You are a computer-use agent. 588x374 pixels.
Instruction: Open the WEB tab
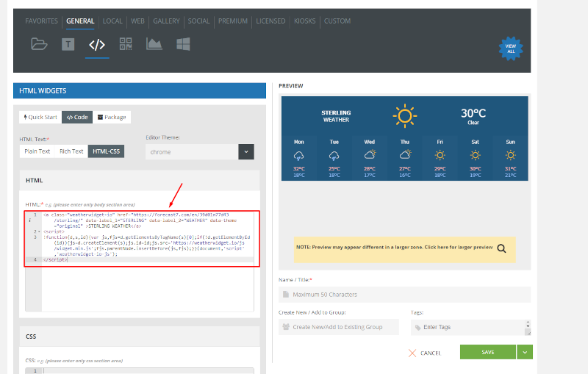point(137,21)
